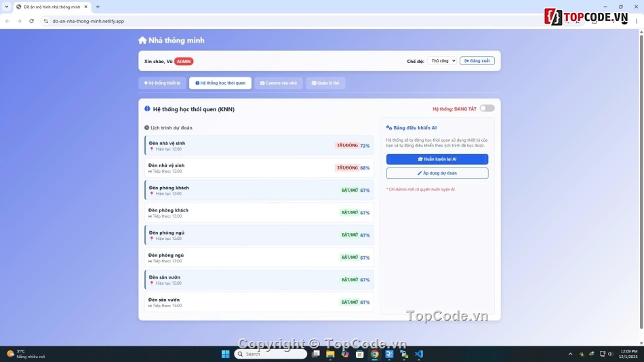Click the weather widget in the taskbar
Image resolution: width=644 pixels, height=362 pixels.
tap(26, 354)
